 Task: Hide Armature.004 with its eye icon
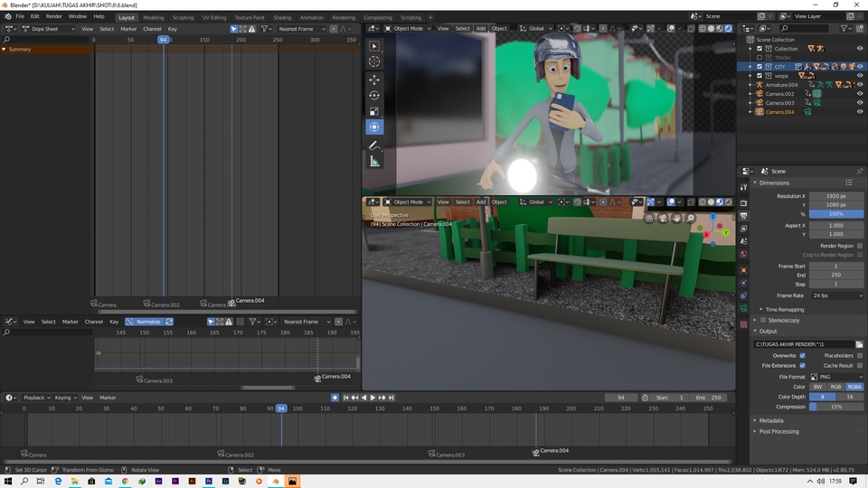point(860,85)
